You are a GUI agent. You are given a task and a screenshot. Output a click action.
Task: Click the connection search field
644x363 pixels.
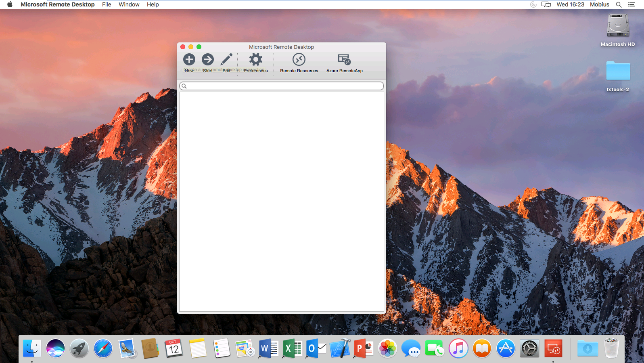pyautogui.click(x=281, y=86)
